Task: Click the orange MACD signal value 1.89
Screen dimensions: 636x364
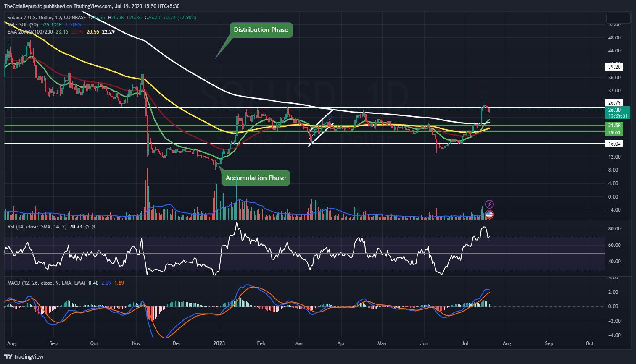Action: (x=119, y=283)
